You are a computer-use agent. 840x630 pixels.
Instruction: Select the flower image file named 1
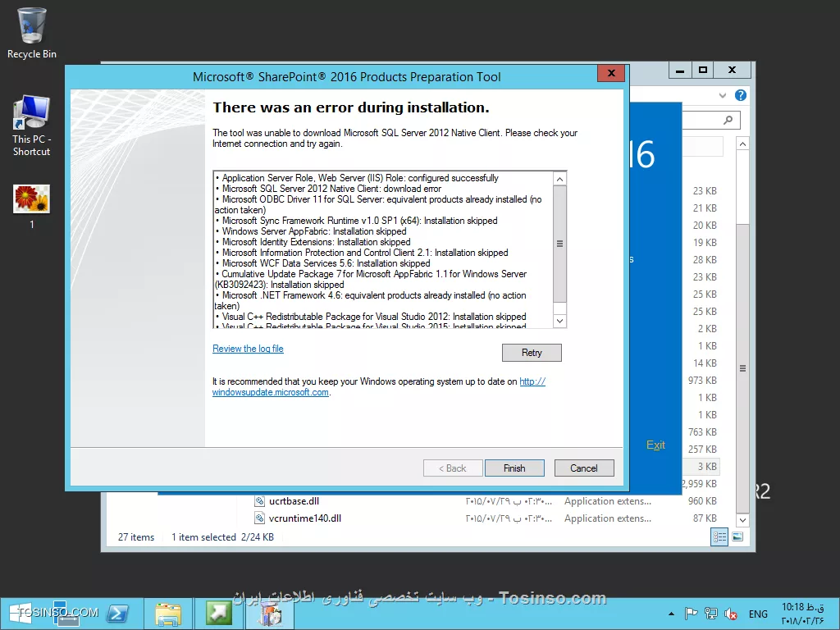32,207
